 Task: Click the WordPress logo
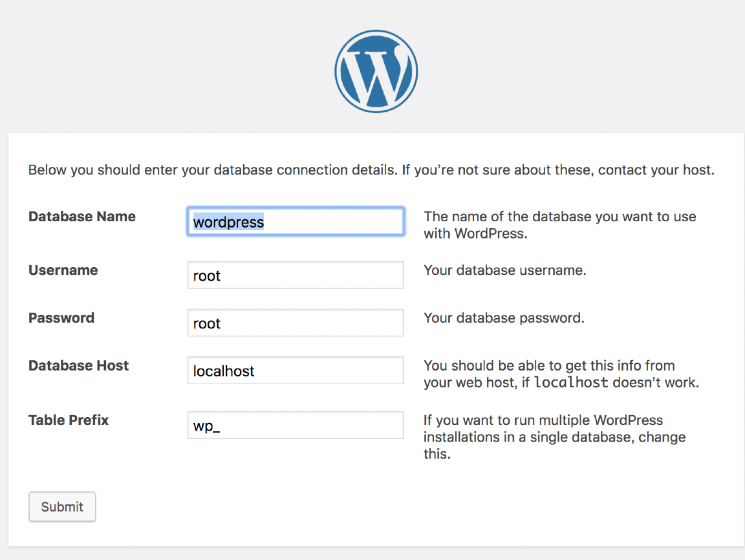point(376,71)
